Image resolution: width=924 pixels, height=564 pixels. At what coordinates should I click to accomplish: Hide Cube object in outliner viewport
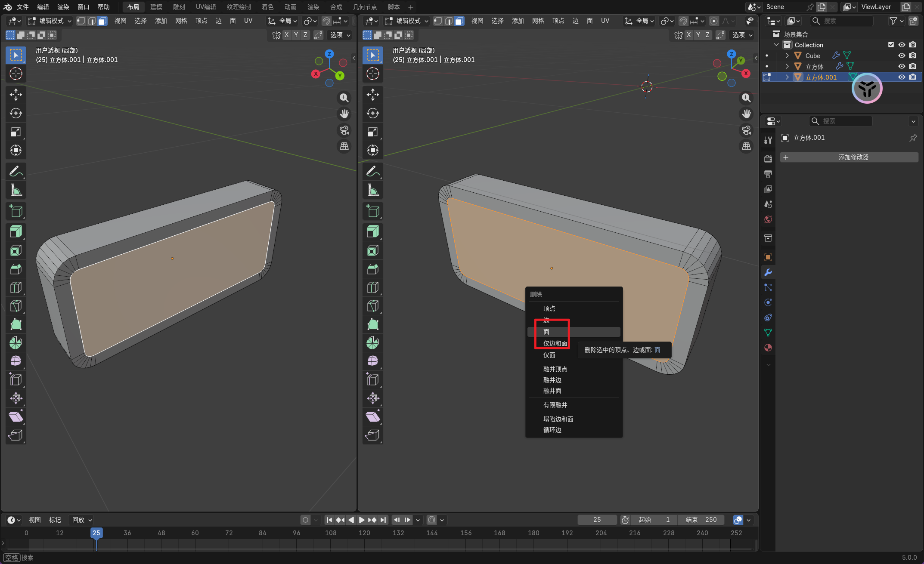(902, 55)
